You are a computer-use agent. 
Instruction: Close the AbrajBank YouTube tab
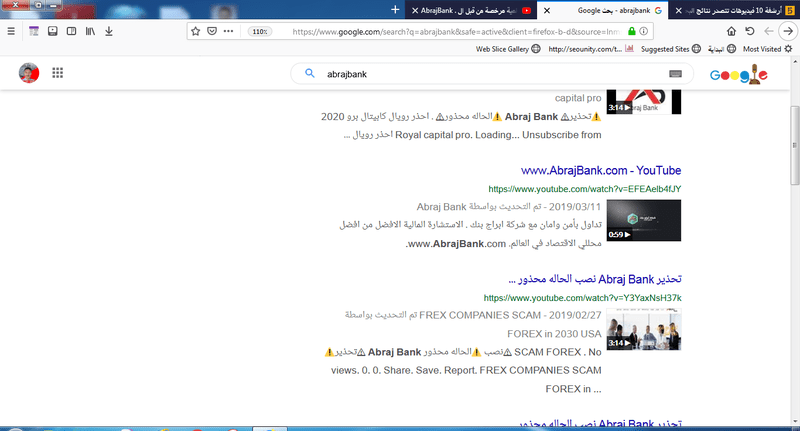(415, 10)
